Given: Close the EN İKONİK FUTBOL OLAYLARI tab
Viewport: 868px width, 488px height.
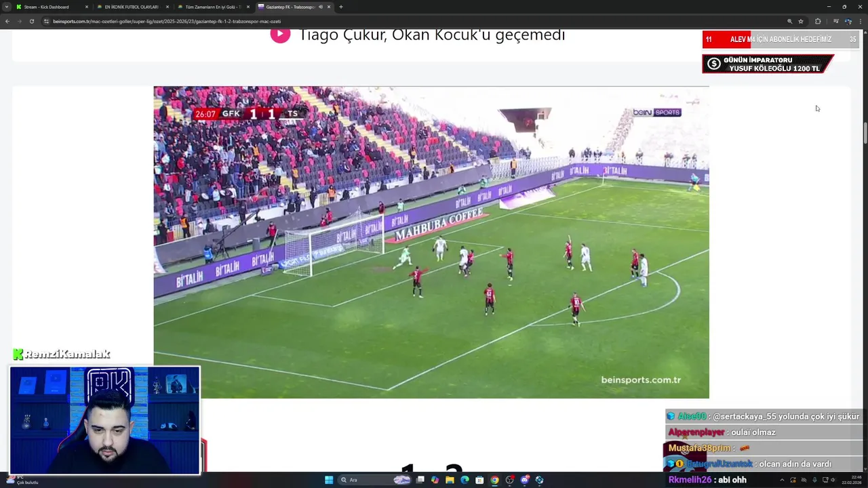Looking at the screenshot, I should click(167, 7).
